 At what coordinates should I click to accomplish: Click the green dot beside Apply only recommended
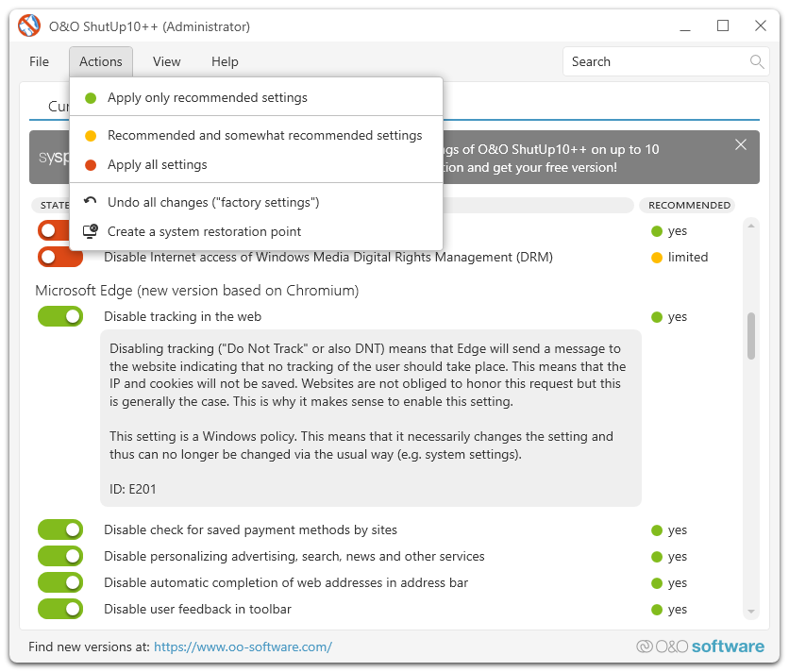(91, 98)
